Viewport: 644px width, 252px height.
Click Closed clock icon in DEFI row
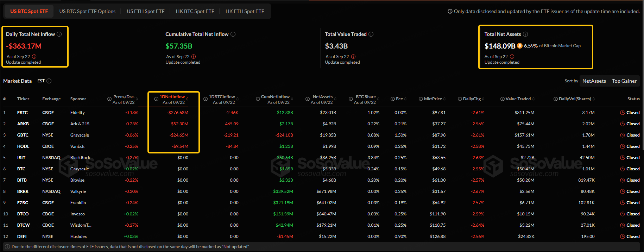(623, 237)
